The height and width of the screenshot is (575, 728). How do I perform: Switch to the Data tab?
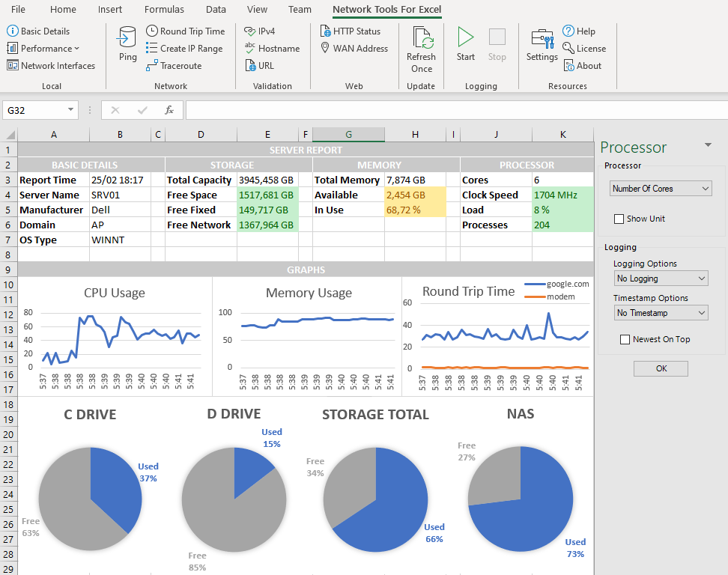coord(216,9)
